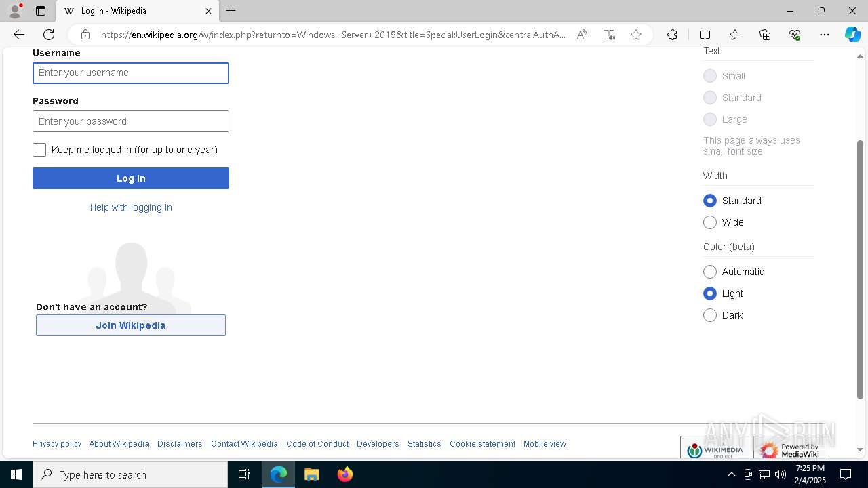Toggle Split screen view icon
868x488 pixels.
point(705,35)
